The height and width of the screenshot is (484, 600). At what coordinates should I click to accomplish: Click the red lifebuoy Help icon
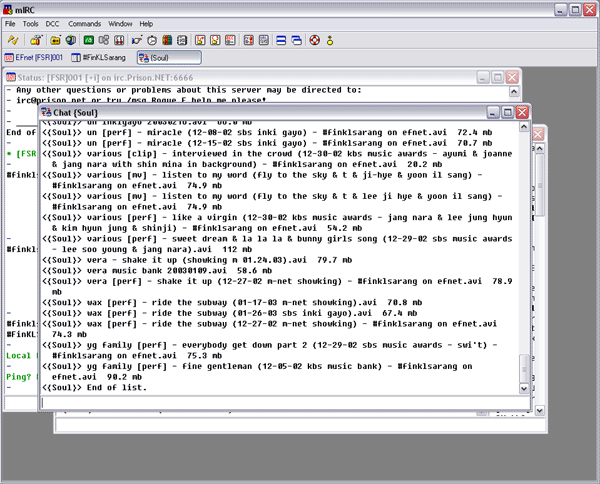point(314,40)
